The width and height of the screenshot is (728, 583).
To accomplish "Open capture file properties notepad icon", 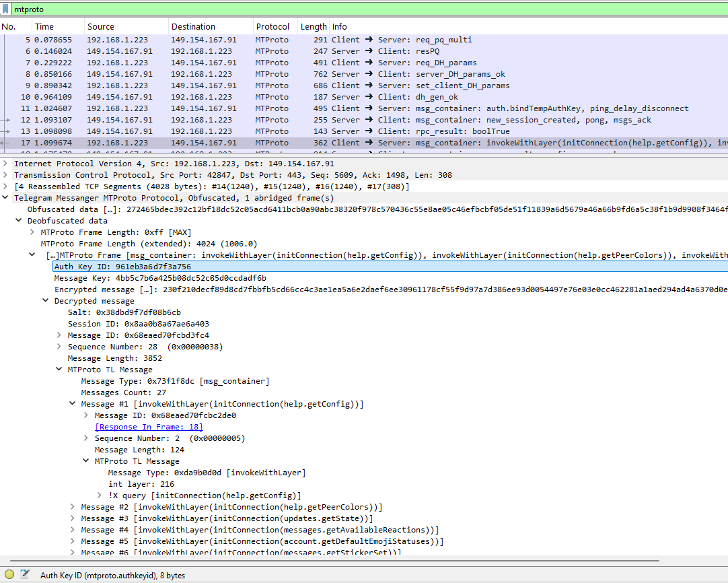I will [x=25, y=574].
